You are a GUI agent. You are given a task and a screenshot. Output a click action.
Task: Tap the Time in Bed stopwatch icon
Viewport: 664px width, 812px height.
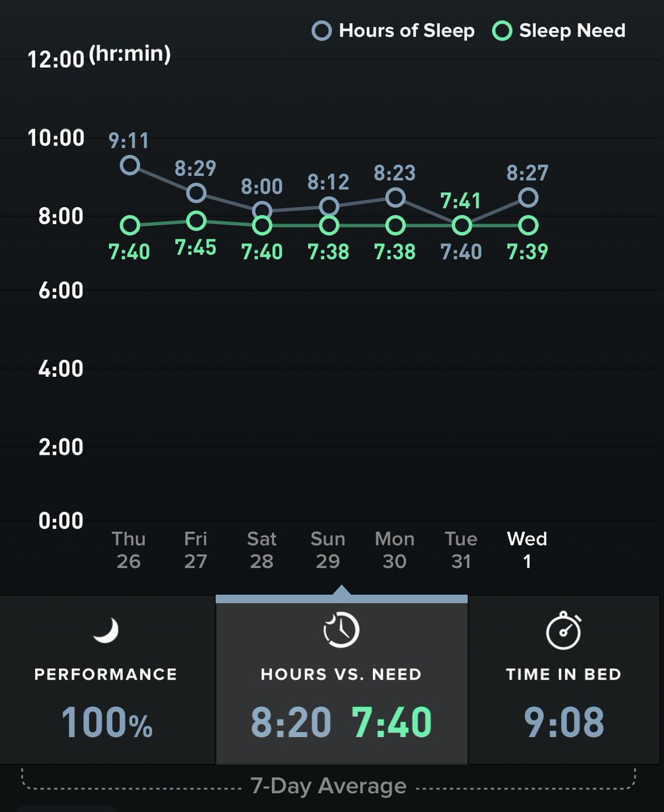pyautogui.click(x=564, y=631)
